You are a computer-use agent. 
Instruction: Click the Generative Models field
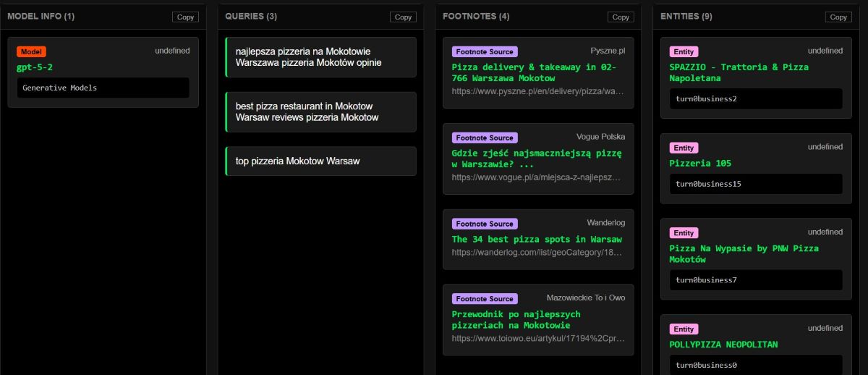pos(103,88)
